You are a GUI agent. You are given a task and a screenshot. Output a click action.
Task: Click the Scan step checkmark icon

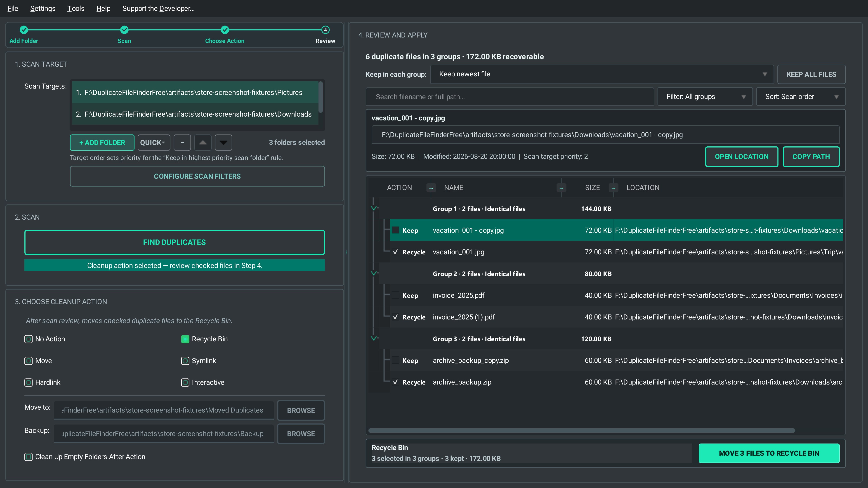(x=124, y=30)
